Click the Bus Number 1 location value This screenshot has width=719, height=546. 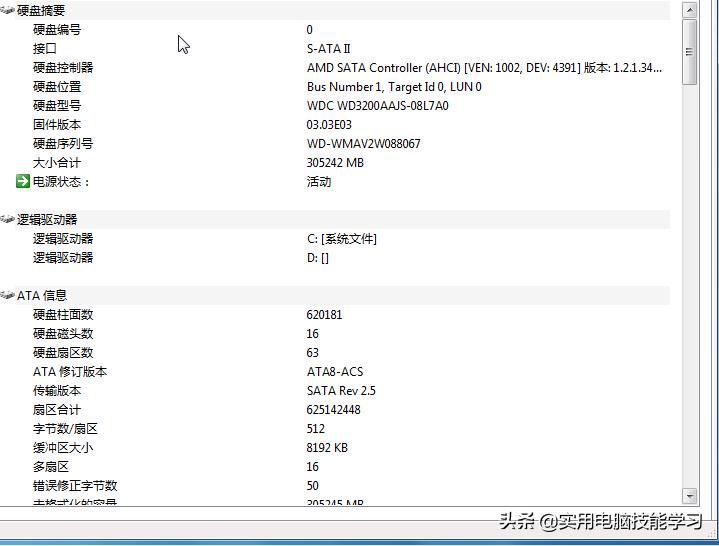[x=394, y=87]
